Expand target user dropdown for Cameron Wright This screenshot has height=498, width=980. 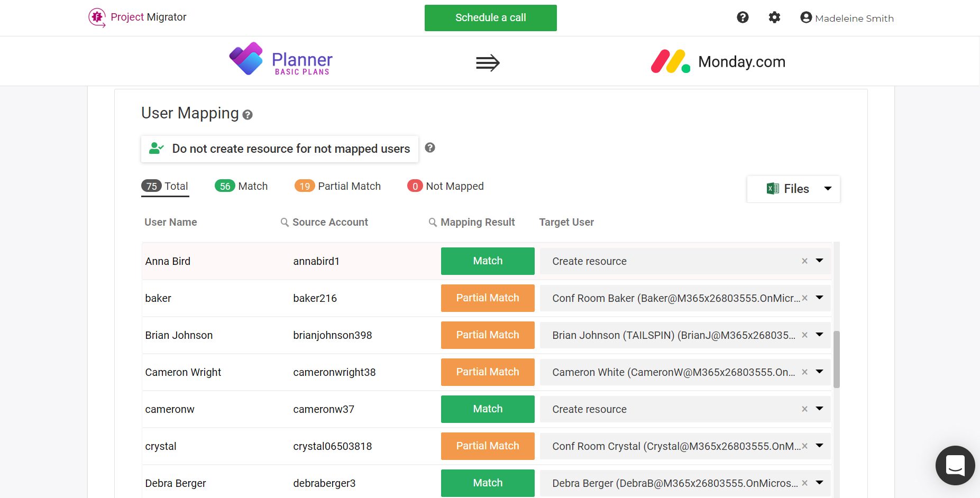[x=819, y=372]
